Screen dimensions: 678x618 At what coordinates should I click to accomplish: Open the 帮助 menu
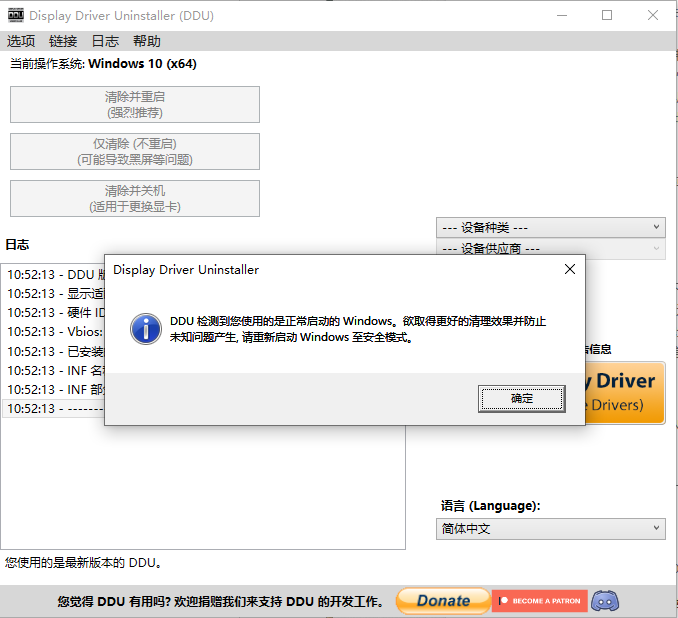(x=147, y=41)
